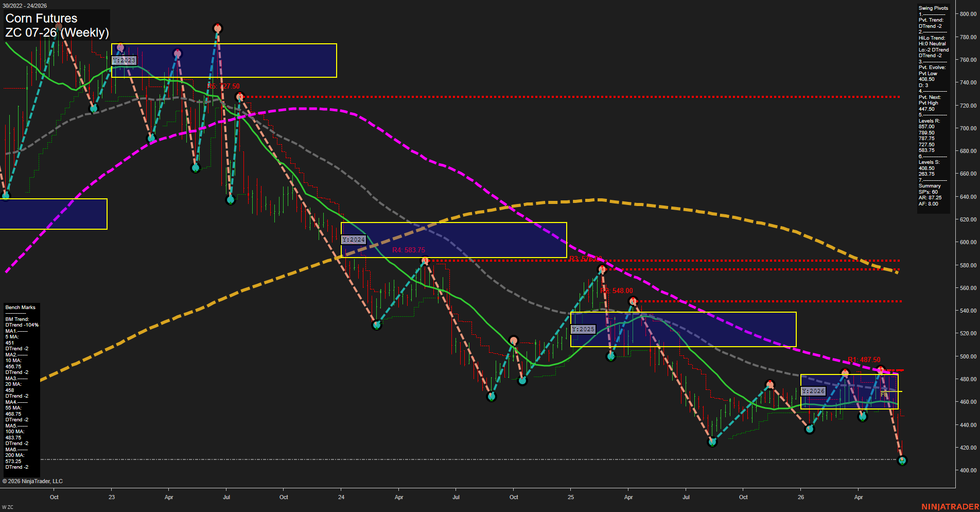This screenshot has width=980, height=512.
Task: Click the 573.25 value under 200 MA
Action: pos(13,462)
